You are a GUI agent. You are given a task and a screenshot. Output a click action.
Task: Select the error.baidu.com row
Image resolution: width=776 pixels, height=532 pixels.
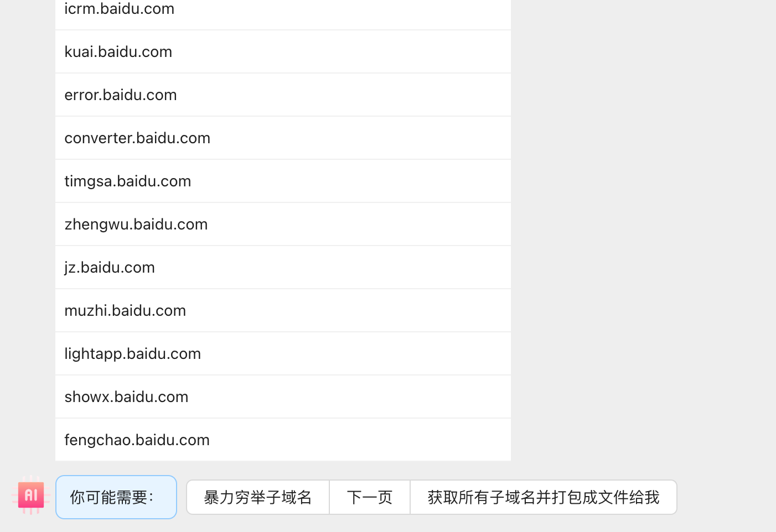pyautogui.click(x=283, y=95)
